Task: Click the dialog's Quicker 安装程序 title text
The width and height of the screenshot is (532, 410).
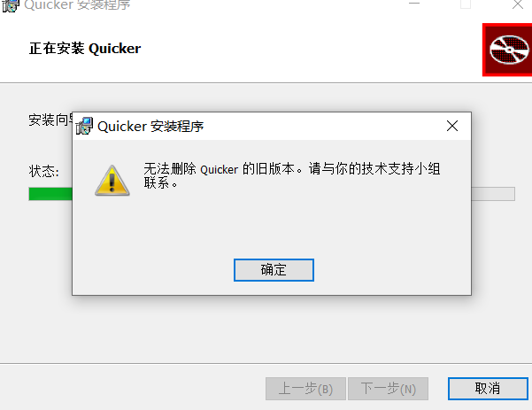Action: (x=150, y=127)
